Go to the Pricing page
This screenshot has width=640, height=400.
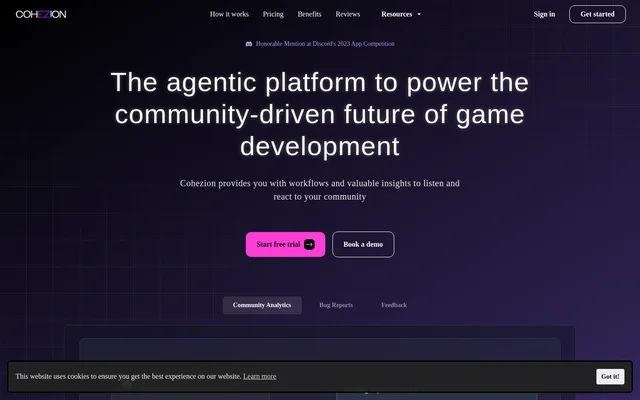(273, 14)
